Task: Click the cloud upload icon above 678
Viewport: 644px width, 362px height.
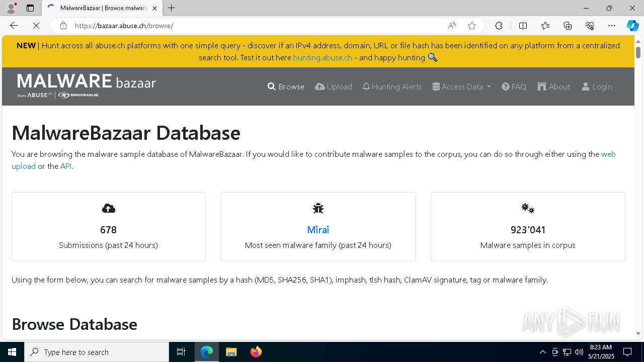Action: [108, 208]
